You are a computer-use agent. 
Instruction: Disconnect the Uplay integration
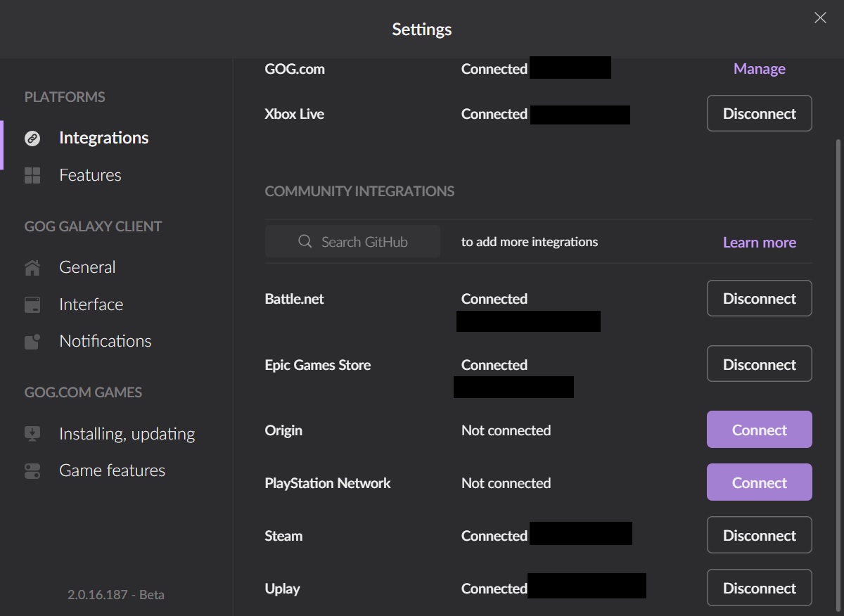(759, 588)
